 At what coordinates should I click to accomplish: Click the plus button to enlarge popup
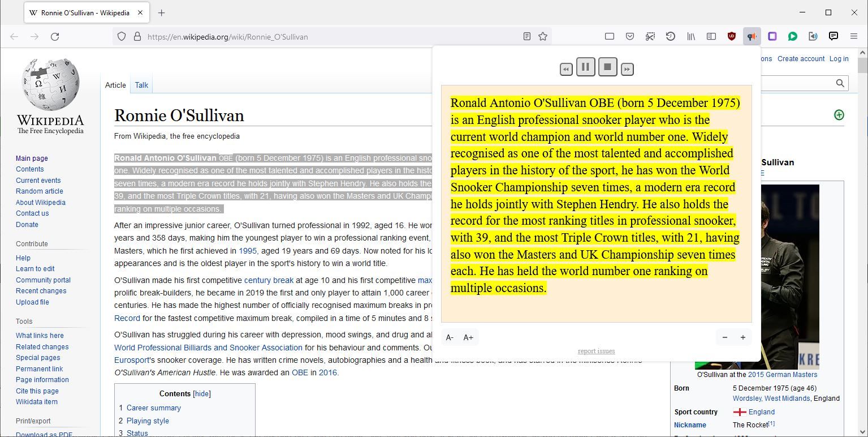[743, 337]
